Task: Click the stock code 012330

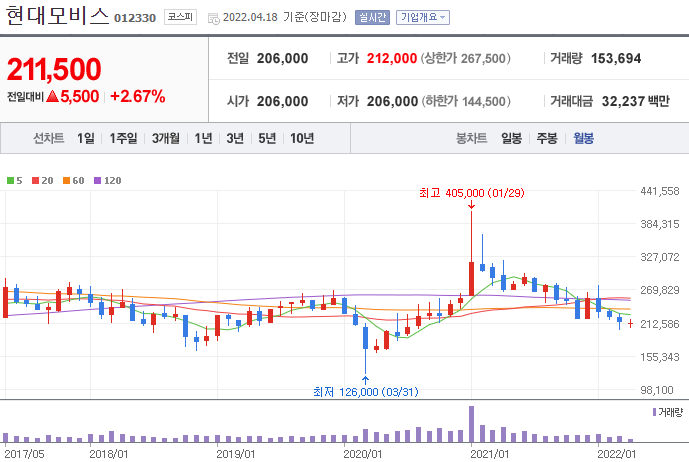Action: (135, 18)
